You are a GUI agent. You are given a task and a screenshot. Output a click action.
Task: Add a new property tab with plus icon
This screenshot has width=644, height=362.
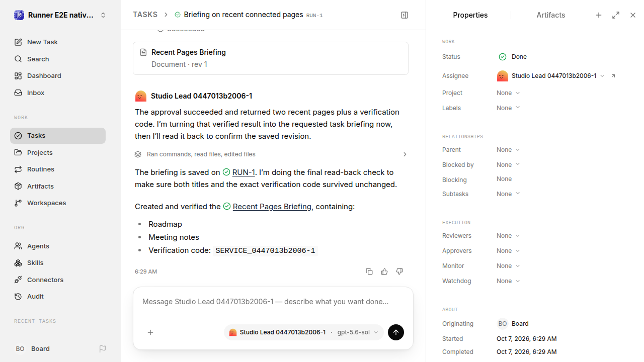(599, 15)
